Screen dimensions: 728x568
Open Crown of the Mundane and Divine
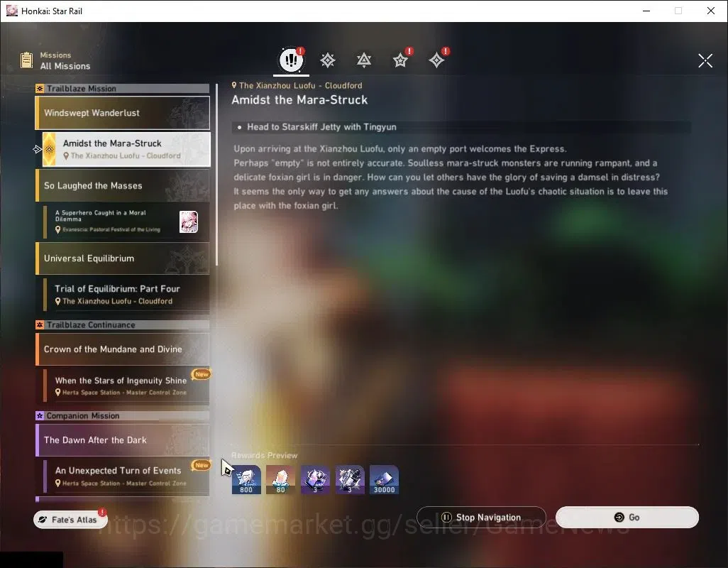[x=123, y=349]
